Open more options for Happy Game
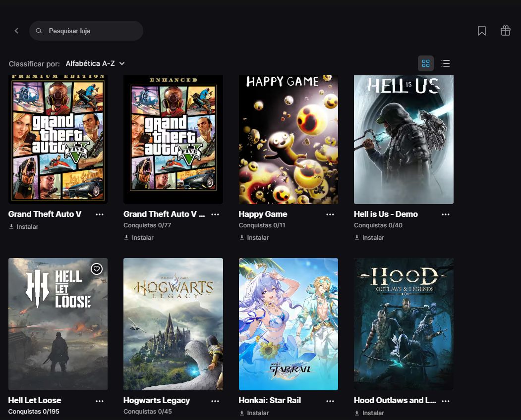The width and height of the screenshot is (521, 420). pos(330,214)
